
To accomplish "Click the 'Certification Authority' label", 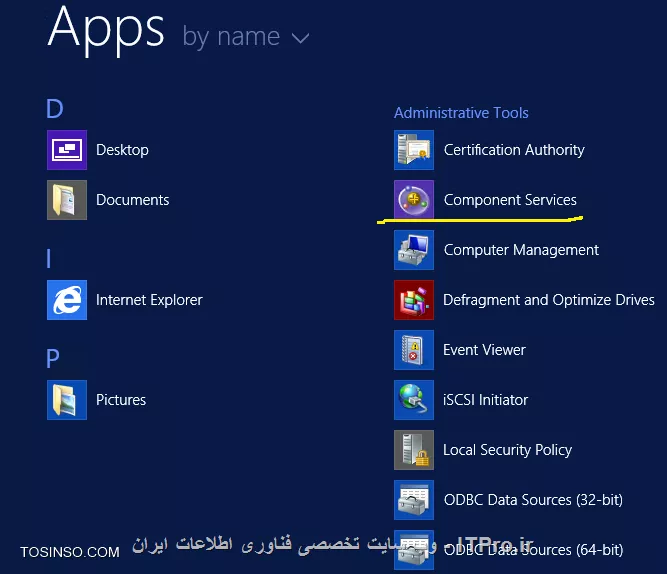I will pos(514,150).
